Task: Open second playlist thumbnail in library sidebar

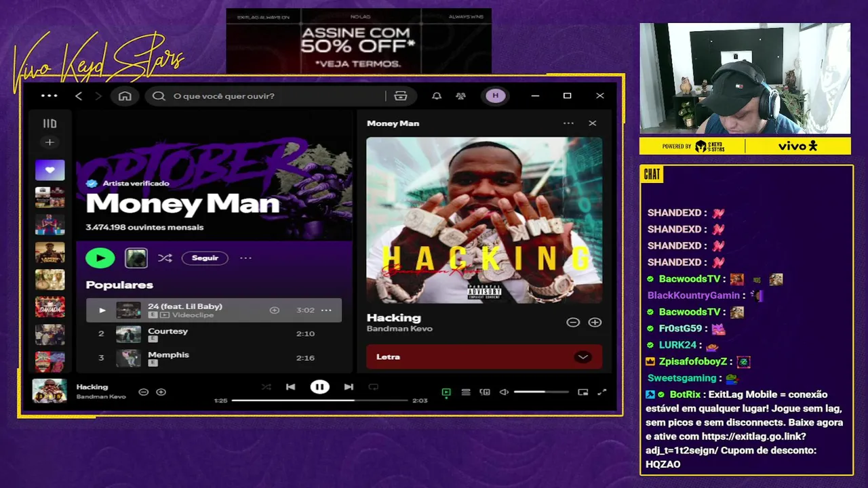Action: [50, 197]
